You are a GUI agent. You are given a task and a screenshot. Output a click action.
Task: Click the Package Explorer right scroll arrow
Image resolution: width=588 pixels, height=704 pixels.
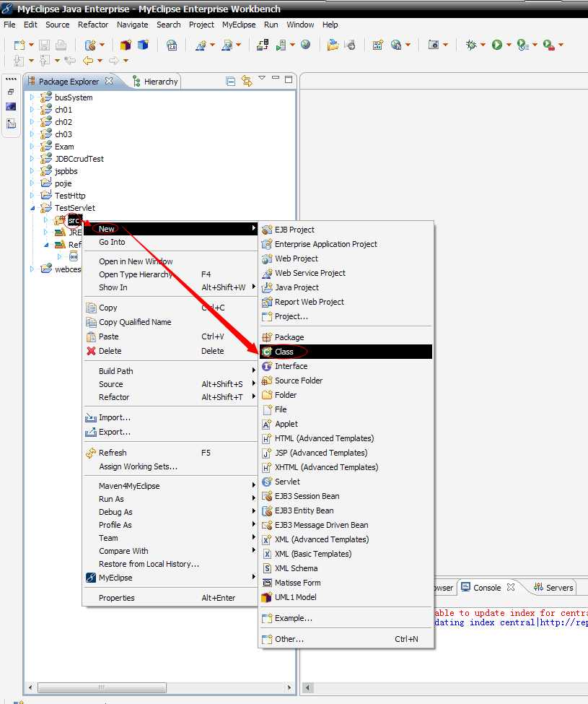tap(289, 687)
